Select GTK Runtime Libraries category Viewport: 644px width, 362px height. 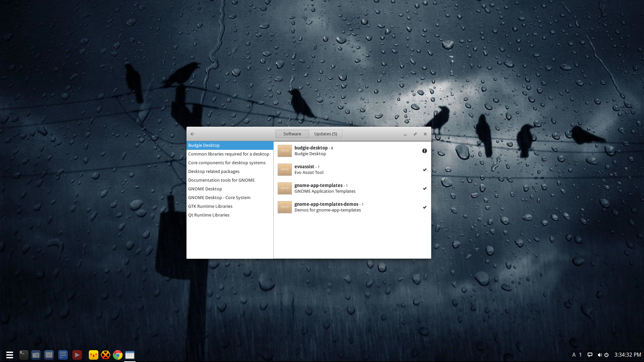[230, 206]
